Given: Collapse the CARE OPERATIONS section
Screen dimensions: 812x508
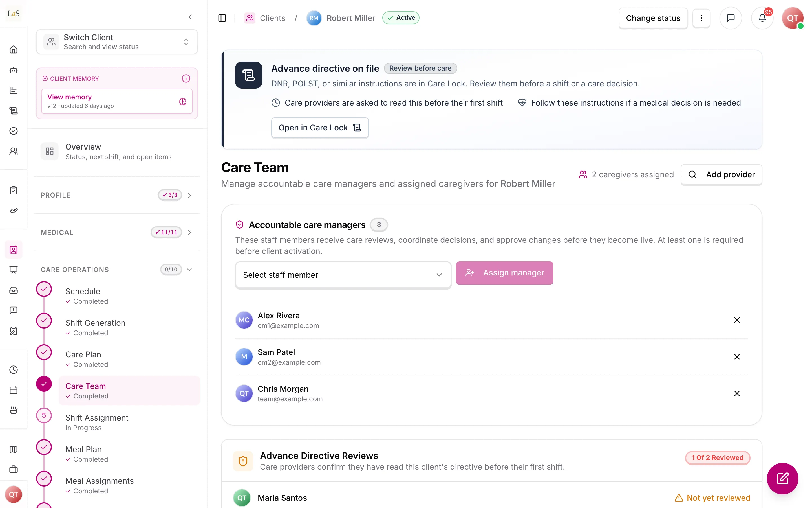Looking at the screenshot, I should tap(117, 270).
